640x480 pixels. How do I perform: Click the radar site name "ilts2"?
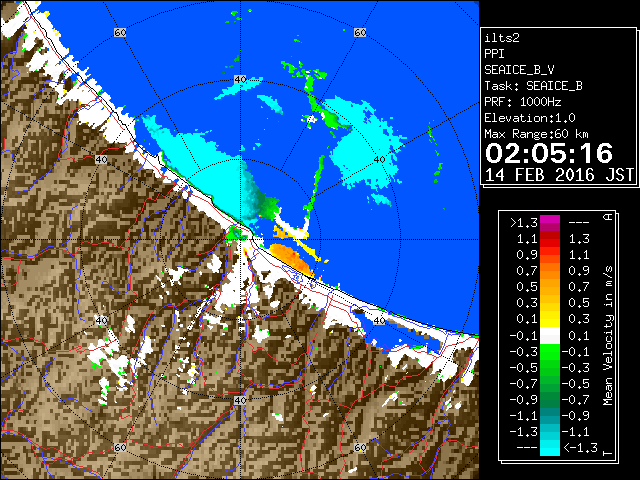[x=502, y=38]
